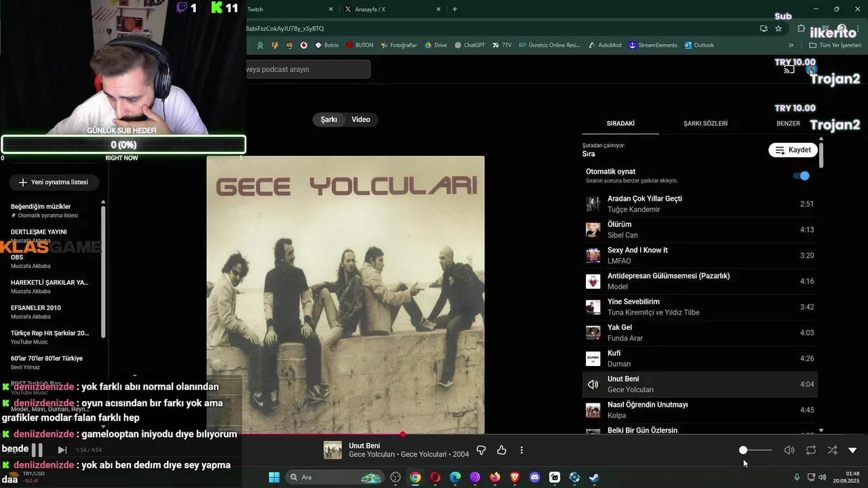Collapse the player page with down arrow
Screen dimensions: 868x488
click(853, 450)
